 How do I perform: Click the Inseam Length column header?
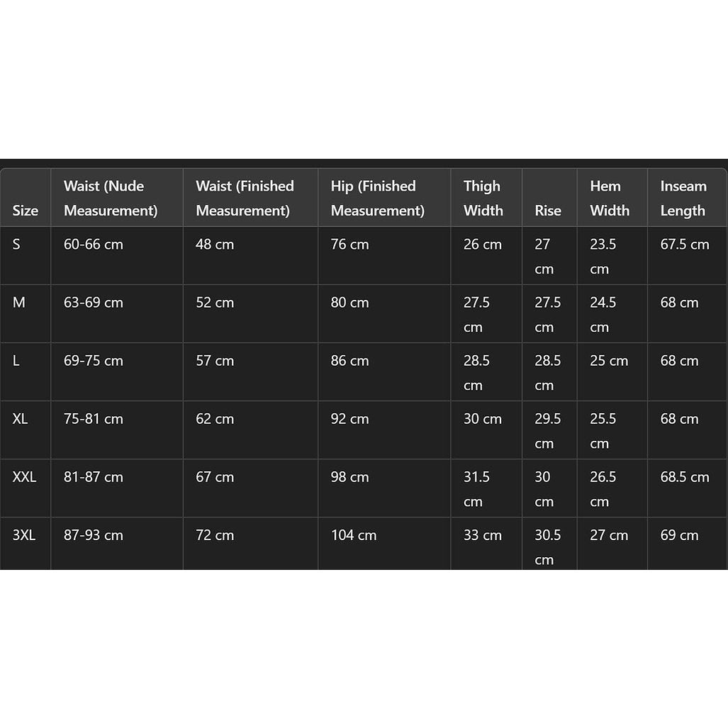tap(683, 198)
